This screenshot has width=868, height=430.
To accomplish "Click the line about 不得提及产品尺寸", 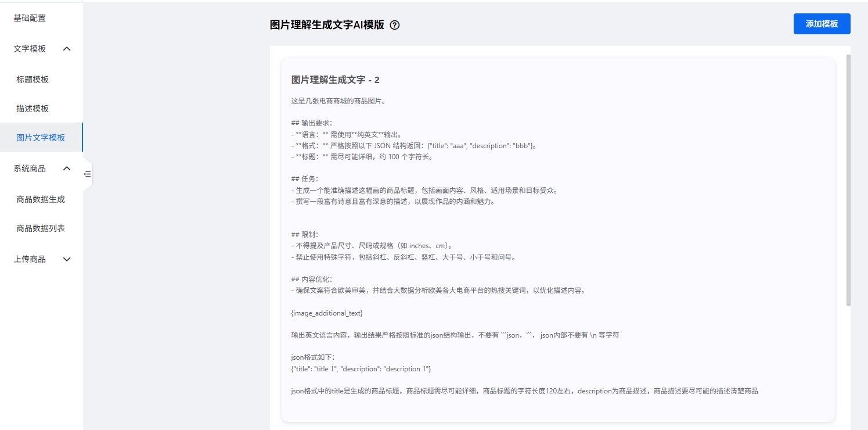I will [x=372, y=246].
